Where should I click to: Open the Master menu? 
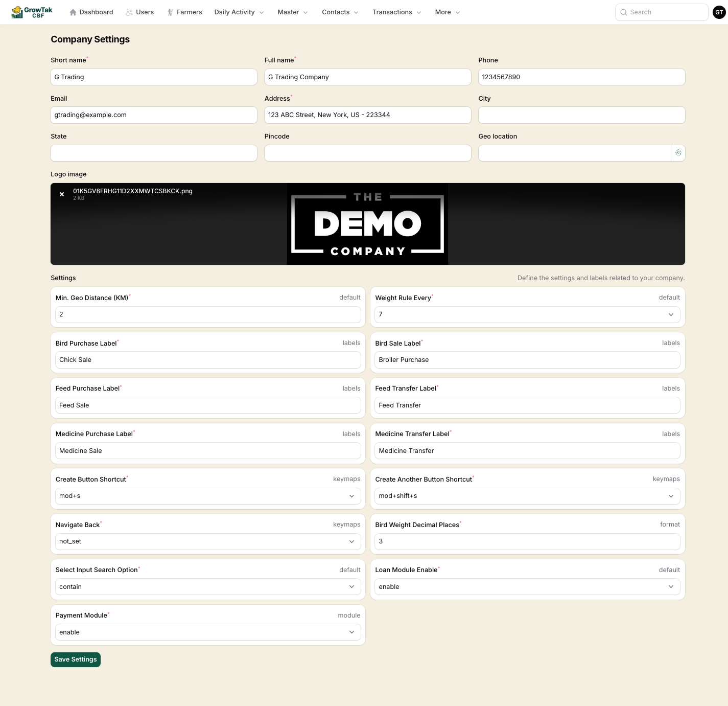(x=293, y=12)
